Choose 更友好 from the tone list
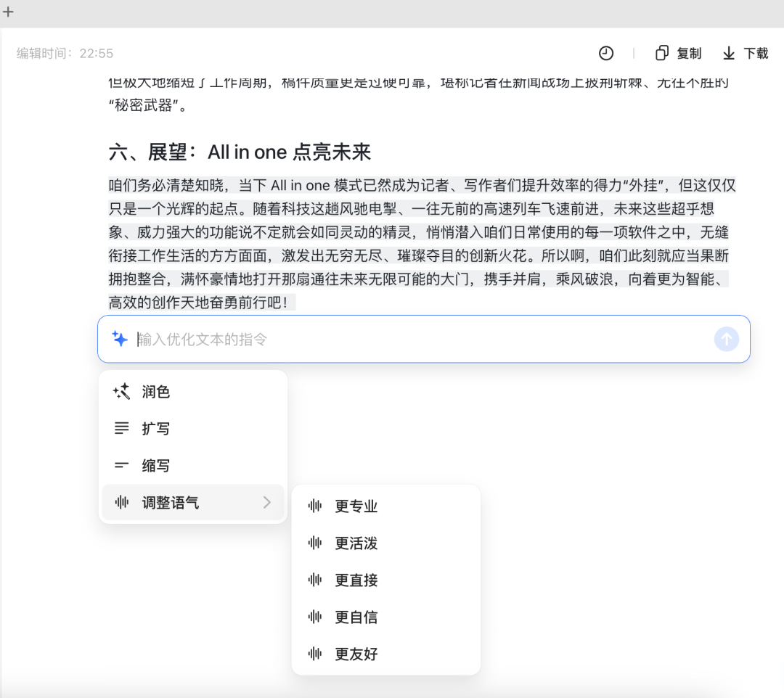Viewport: 784px width, 698px height. [x=356, y=654]
